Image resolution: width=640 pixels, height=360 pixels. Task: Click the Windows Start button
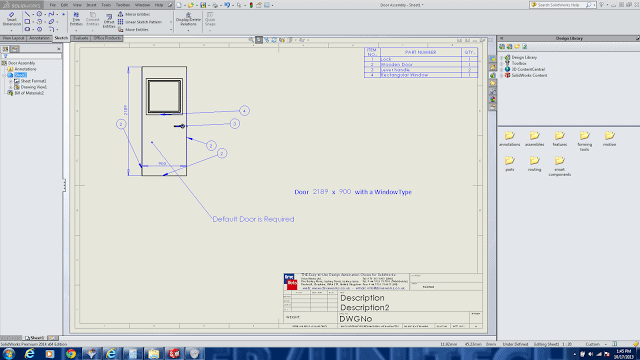click(9, 353)
